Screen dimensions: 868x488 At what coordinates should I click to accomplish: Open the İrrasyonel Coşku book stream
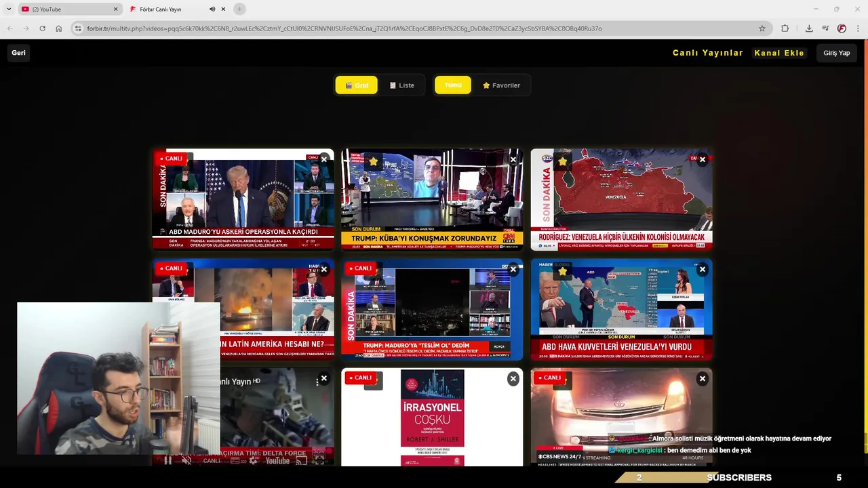pyautogui.click(x=432, y=417)
